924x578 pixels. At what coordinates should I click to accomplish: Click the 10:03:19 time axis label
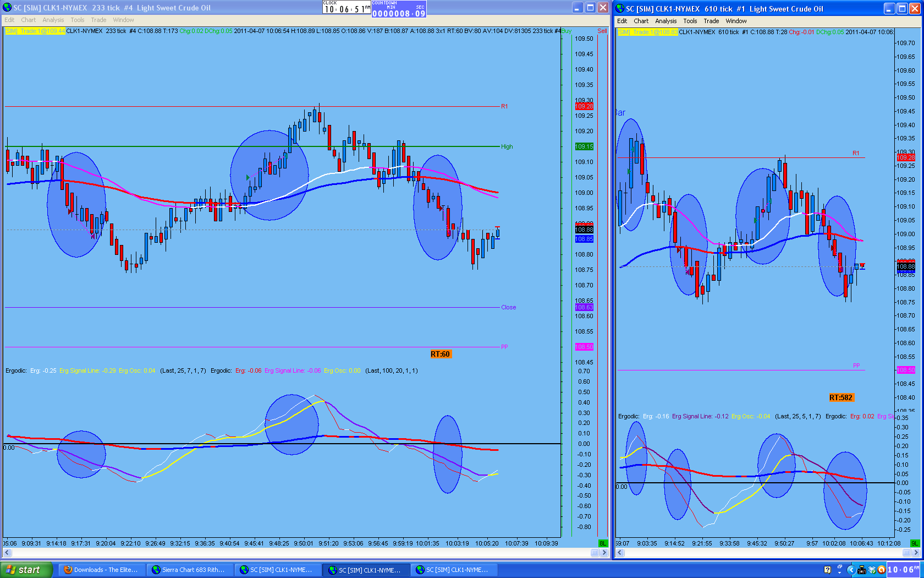(457, 543)
